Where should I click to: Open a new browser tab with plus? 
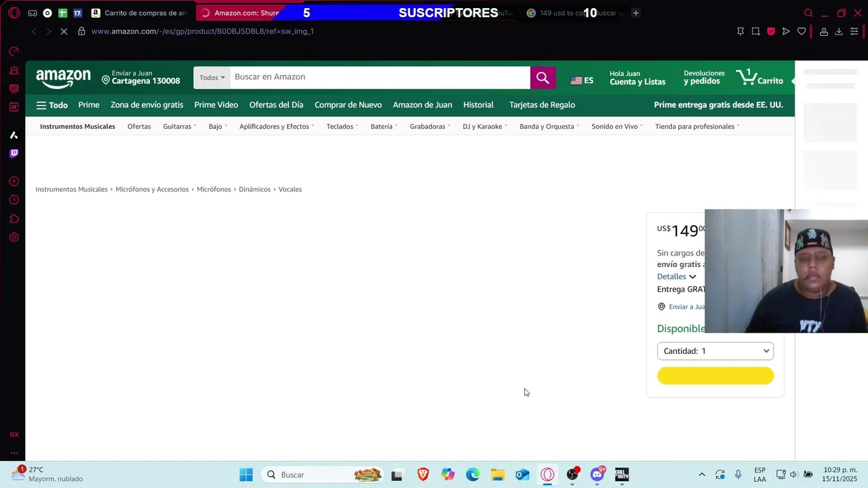coord(635,13)
